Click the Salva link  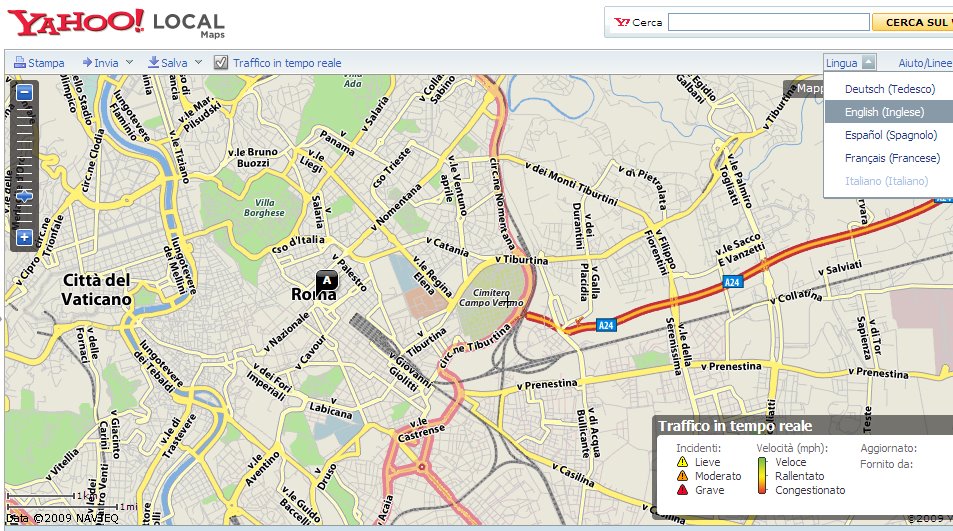coord(174,63)
